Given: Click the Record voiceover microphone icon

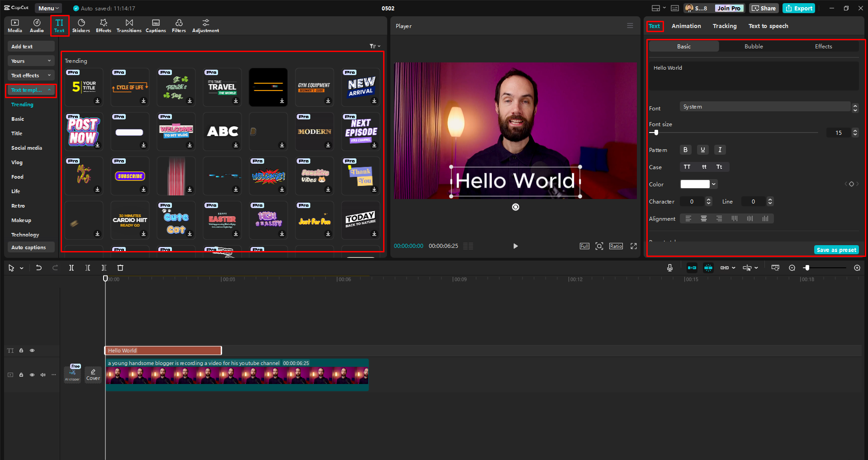Looking at the screenshot, I should (669, 267).
